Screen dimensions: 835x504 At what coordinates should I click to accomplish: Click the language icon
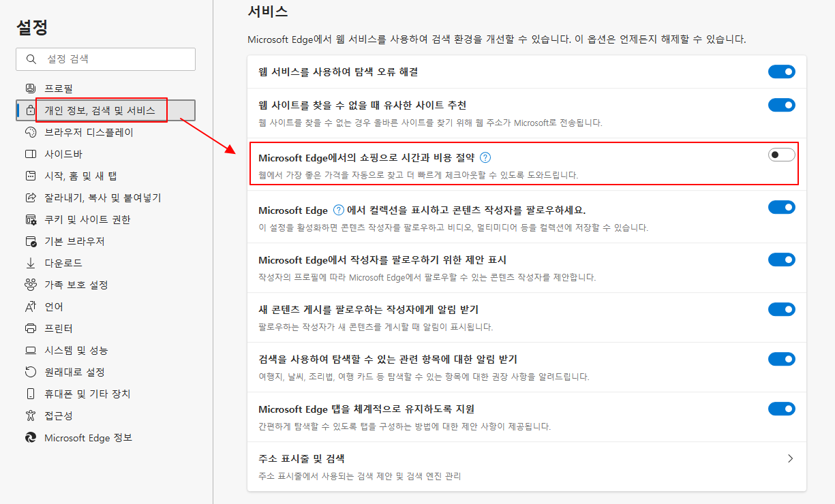point(30,306)
